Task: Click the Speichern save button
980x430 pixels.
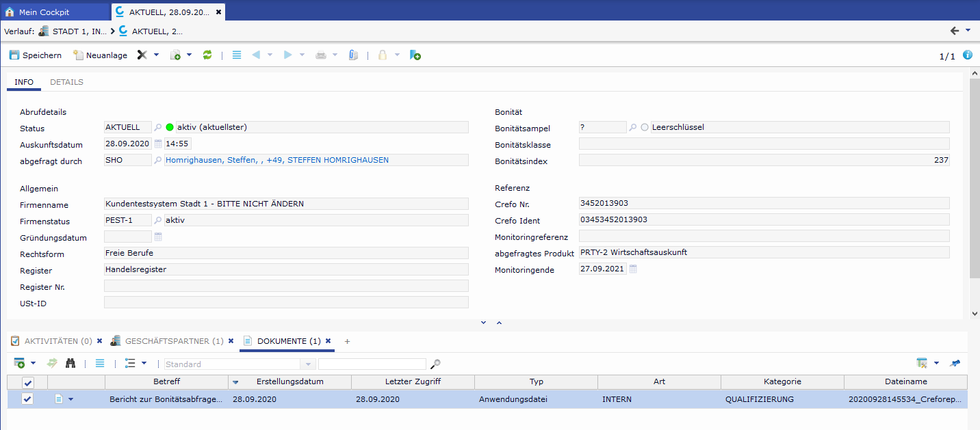Action: point(36,55)
